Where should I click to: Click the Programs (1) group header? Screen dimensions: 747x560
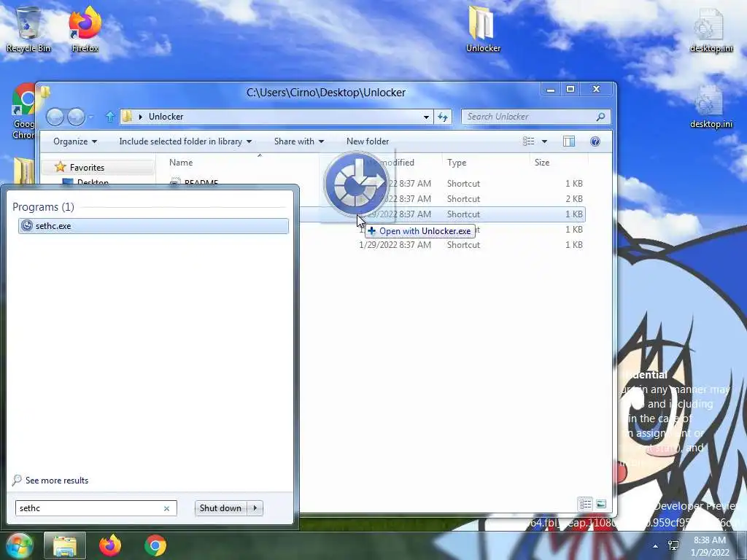[x=43, y=206]
